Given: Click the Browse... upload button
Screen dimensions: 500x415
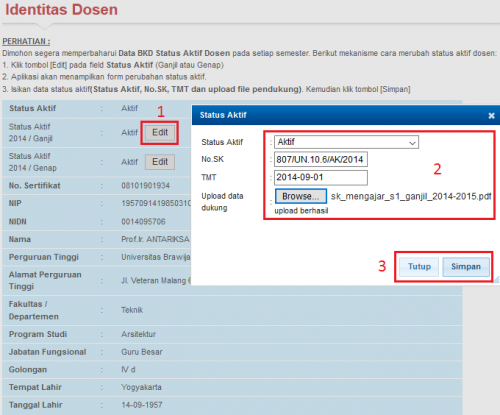Looking at the screenshot, I should coord(301,196).
